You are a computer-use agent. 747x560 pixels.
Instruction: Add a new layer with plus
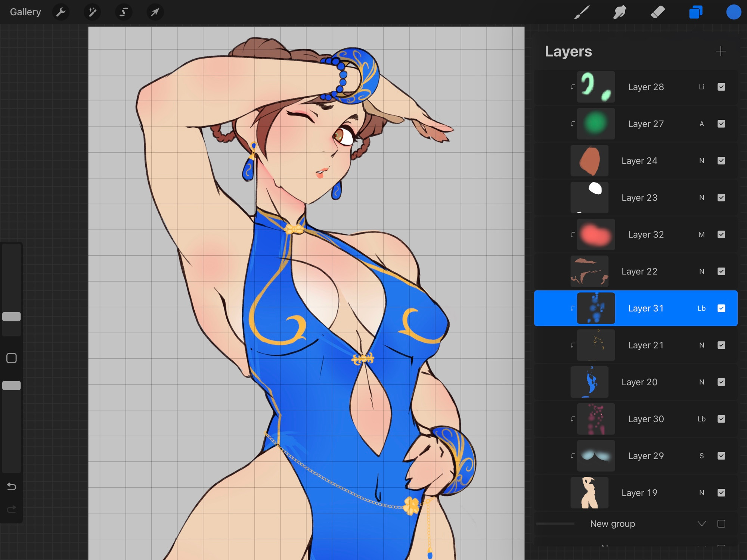pyautogui.click(x=721, y=51)
